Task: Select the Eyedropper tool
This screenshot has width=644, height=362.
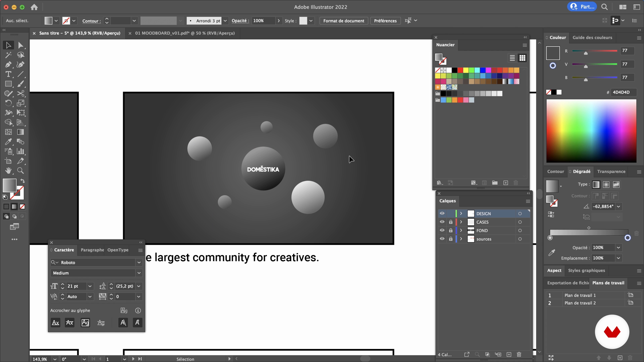Action: pyautogui.click(x=8, y=142)
